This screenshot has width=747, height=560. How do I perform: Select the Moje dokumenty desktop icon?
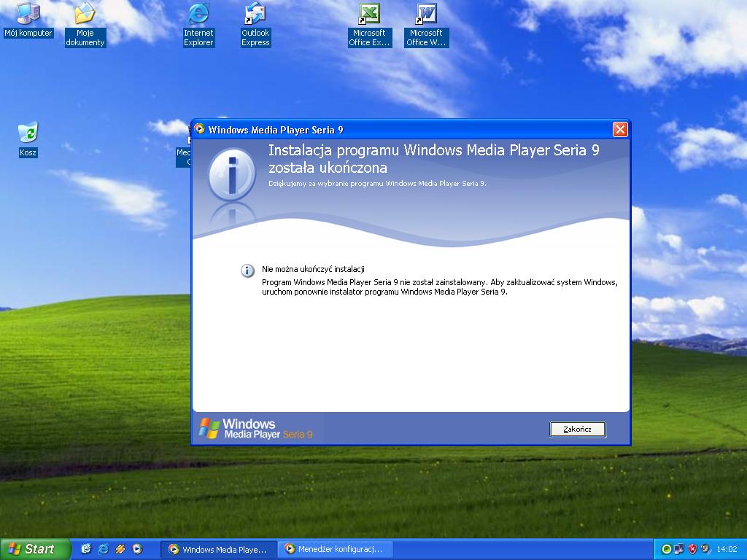pyautogui.click(x=85, y=25)
